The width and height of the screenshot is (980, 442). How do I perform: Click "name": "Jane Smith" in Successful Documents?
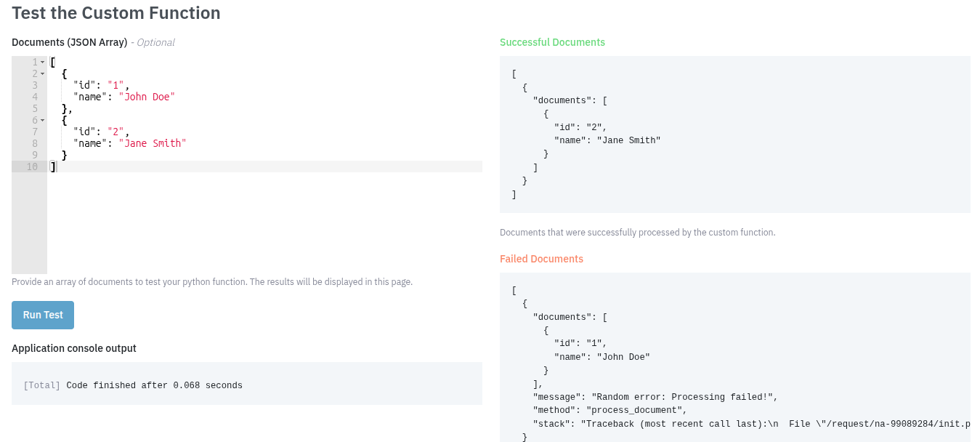point(607,140)
